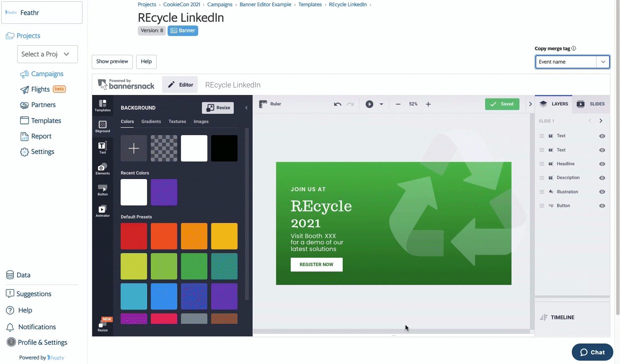
Task: Toggle the Ruler in canvas toolbar
Action: [270, 104]
